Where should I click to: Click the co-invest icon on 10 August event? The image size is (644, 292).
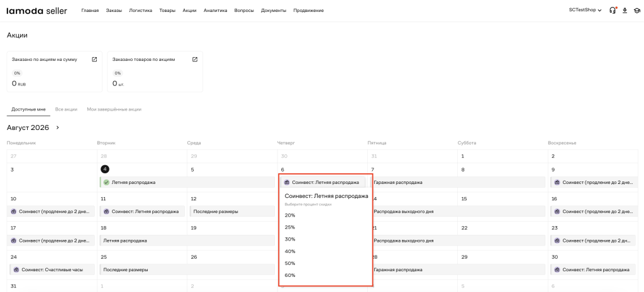point(14,212)
